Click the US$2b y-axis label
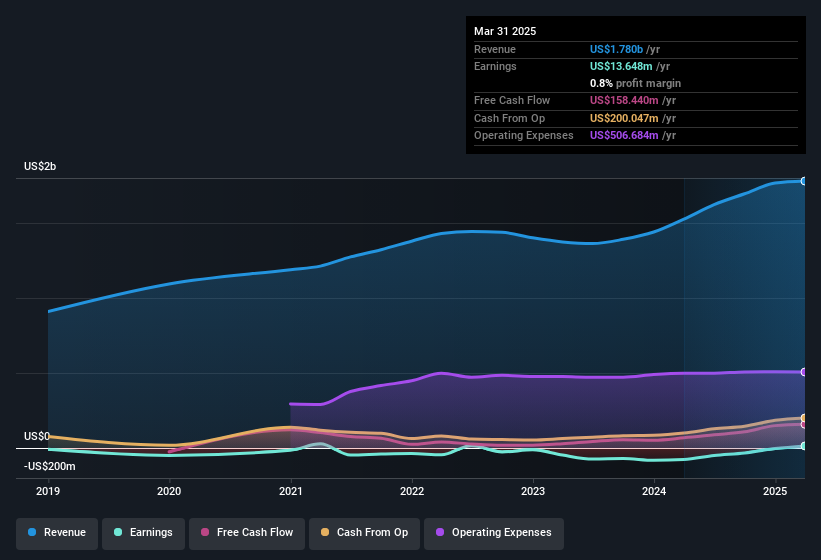This screenshot has width=821, height=560. [40, 166]
